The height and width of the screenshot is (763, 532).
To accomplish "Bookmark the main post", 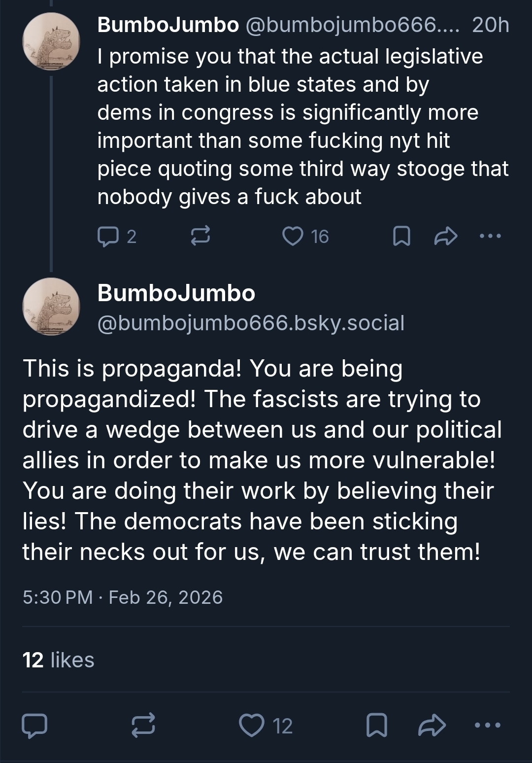I will pos(377,726).
